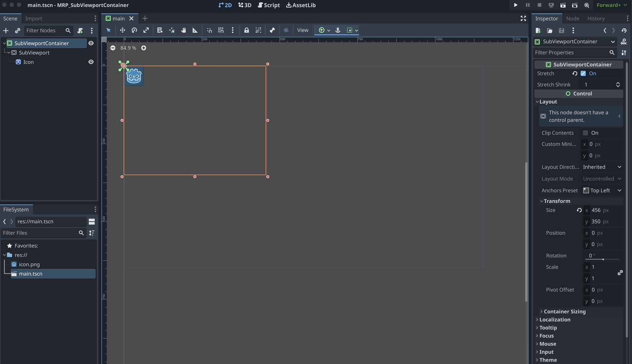Enable the Ruler tool
Screen dimensions: 632x364
195,30
